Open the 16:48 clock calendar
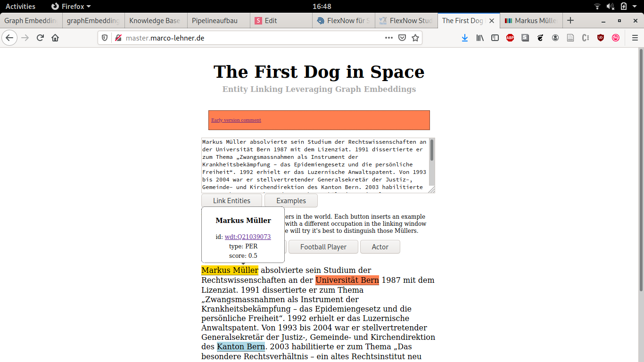 pos(322,6)
